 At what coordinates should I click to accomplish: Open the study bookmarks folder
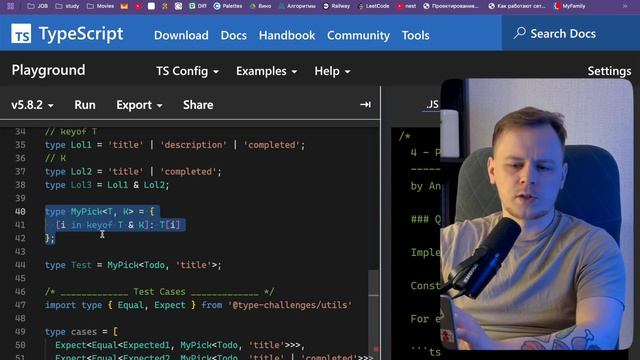(67, 6)
